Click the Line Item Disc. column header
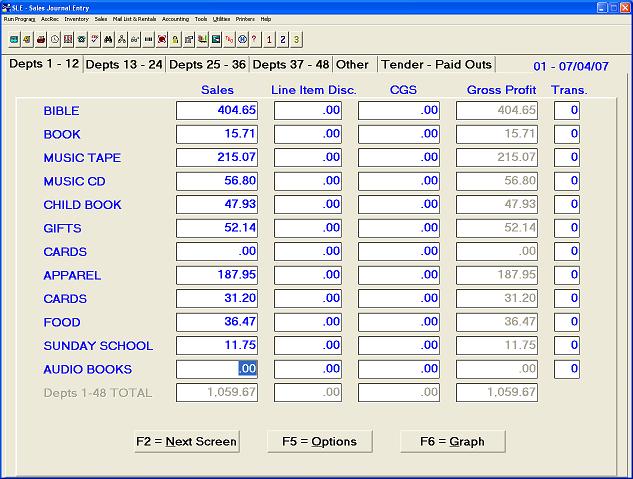Screen dimensions: 633x479 [314, 90]
